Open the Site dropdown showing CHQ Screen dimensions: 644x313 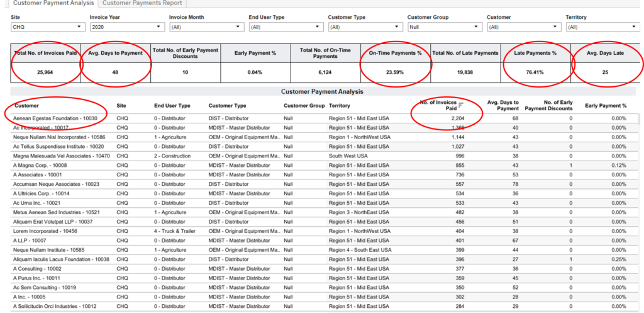coord(47,27)
